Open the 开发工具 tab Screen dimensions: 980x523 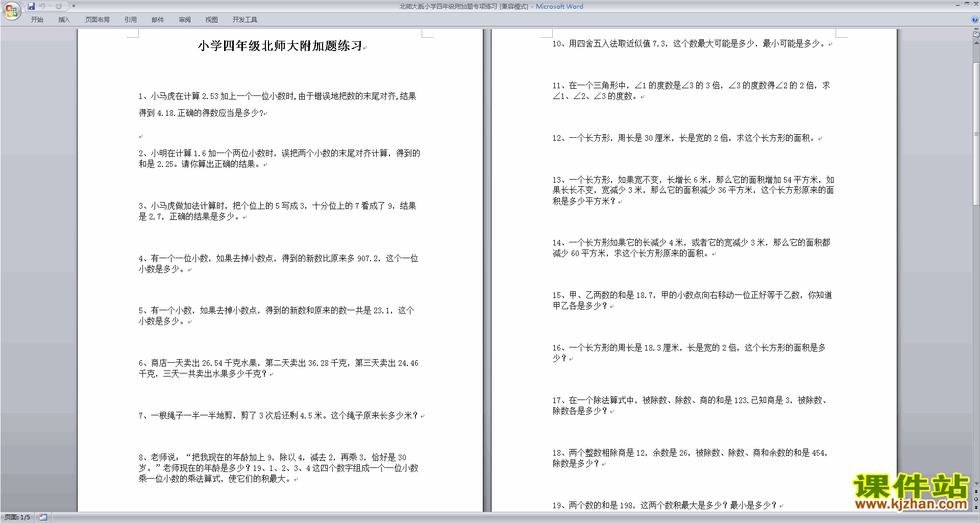tap(245, 19)
